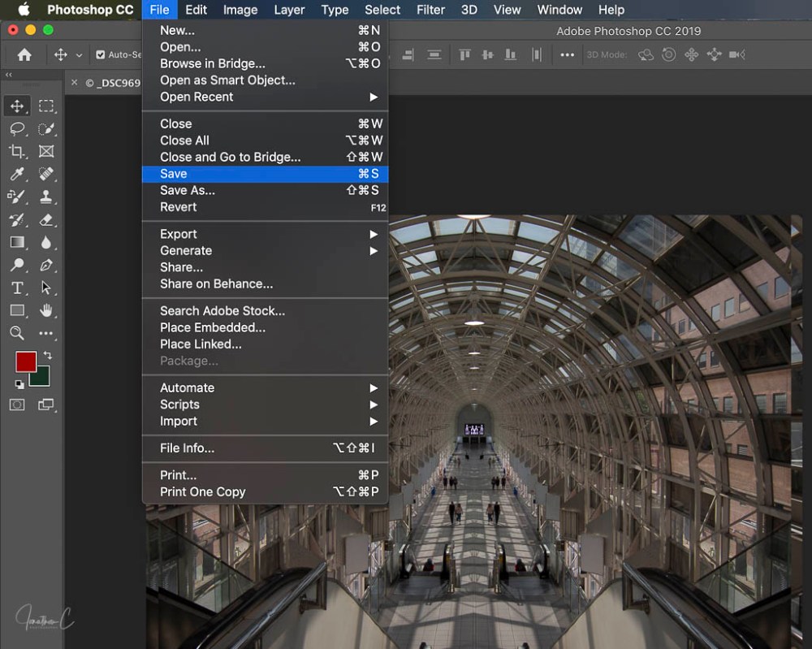Open the Move tool preset dropdown arrow
812x649 pixels.
(x=78, y=54)
